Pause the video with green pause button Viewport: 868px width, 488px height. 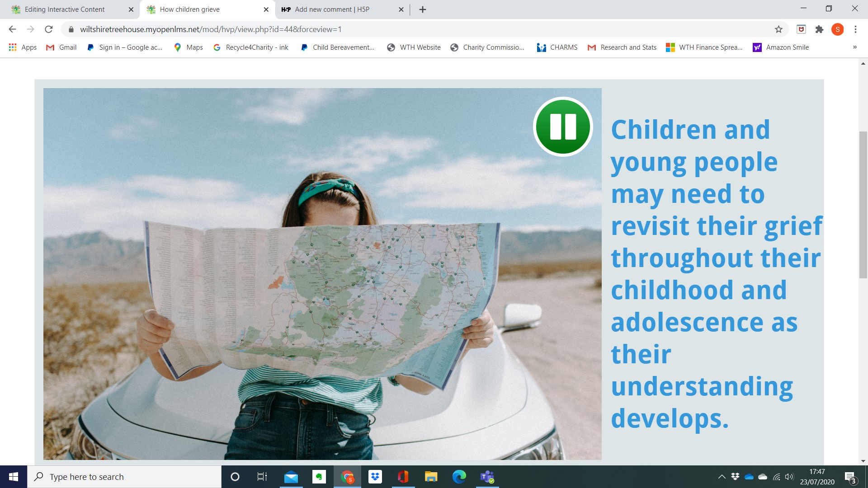563,127
